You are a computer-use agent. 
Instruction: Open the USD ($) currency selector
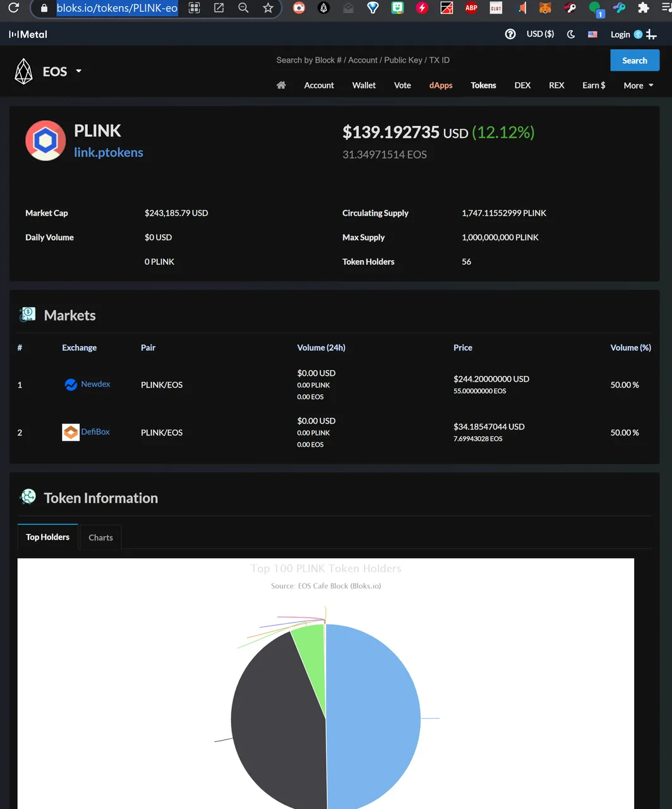(x=540, y=34)
